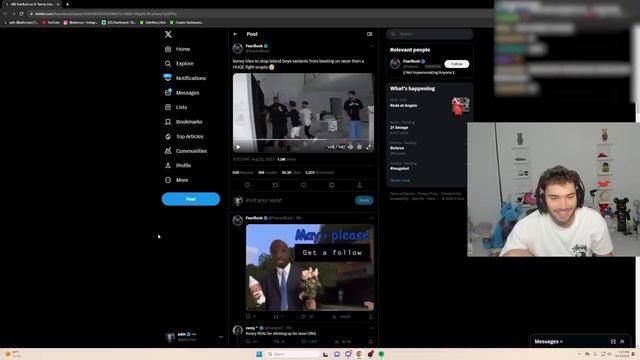The width and height of the screenshot is (640, 360).
Task: Open Bookmarks from the sidebar
Action: coord(183,122)
